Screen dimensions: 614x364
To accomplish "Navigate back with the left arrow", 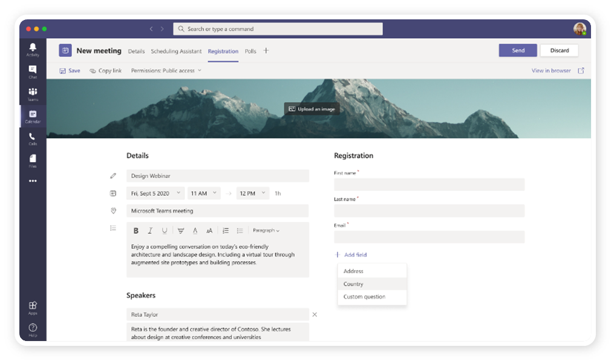I will coord(151,29).
